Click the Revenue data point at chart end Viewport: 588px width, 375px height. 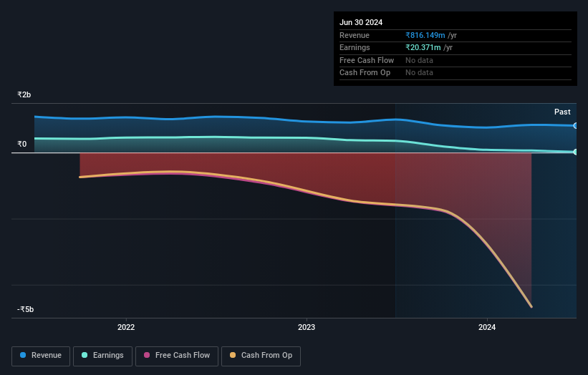[x=576, y=126]
